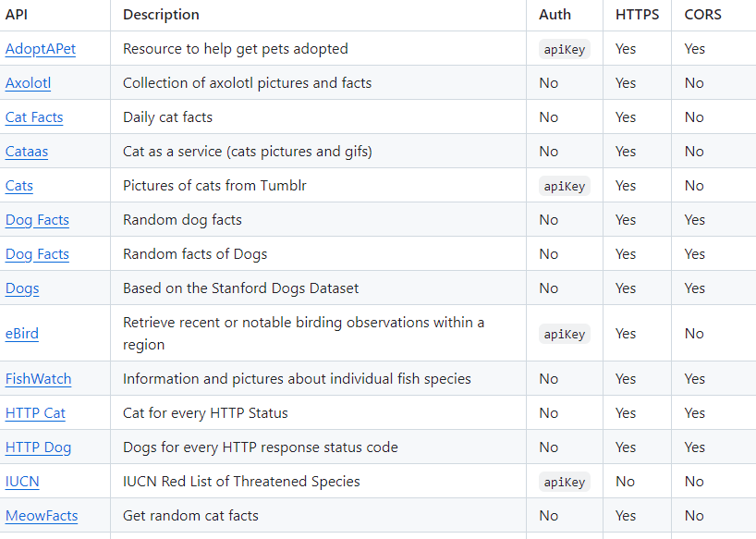Click 'Resource to help get pets adopted' text

tap(236, 49)
